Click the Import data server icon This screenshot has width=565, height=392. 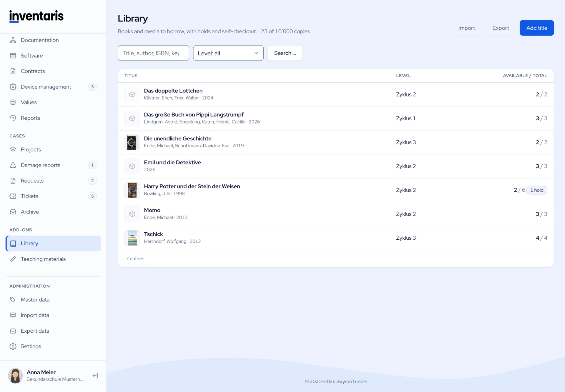(13, 315)
